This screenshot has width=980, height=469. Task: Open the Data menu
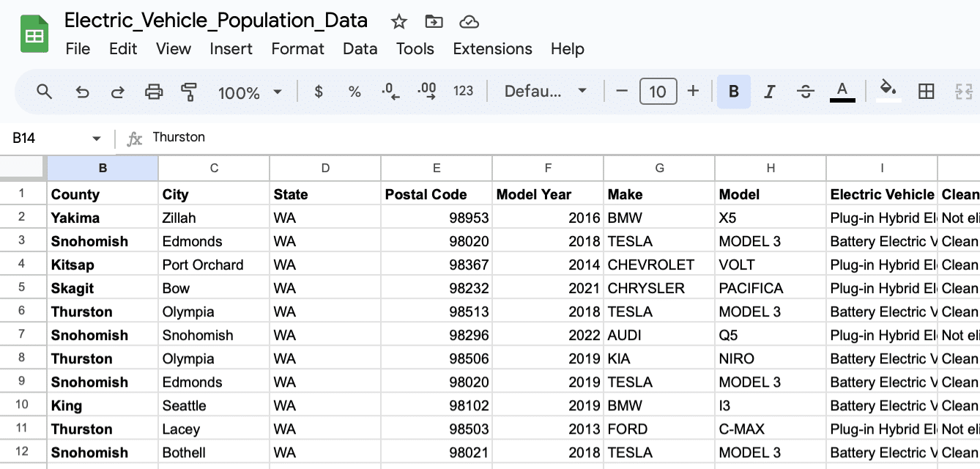pyautogui.click(x=360, y=49)
